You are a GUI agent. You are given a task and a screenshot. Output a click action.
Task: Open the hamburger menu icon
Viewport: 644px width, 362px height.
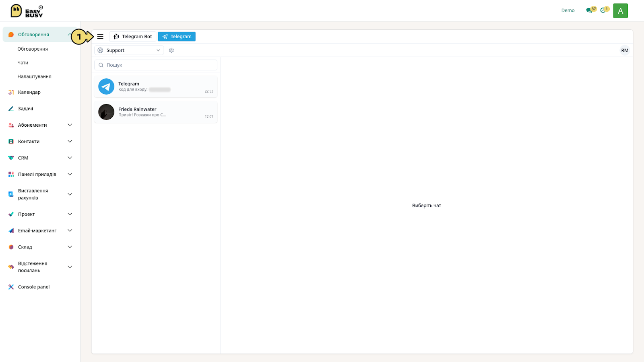[100, 37]
